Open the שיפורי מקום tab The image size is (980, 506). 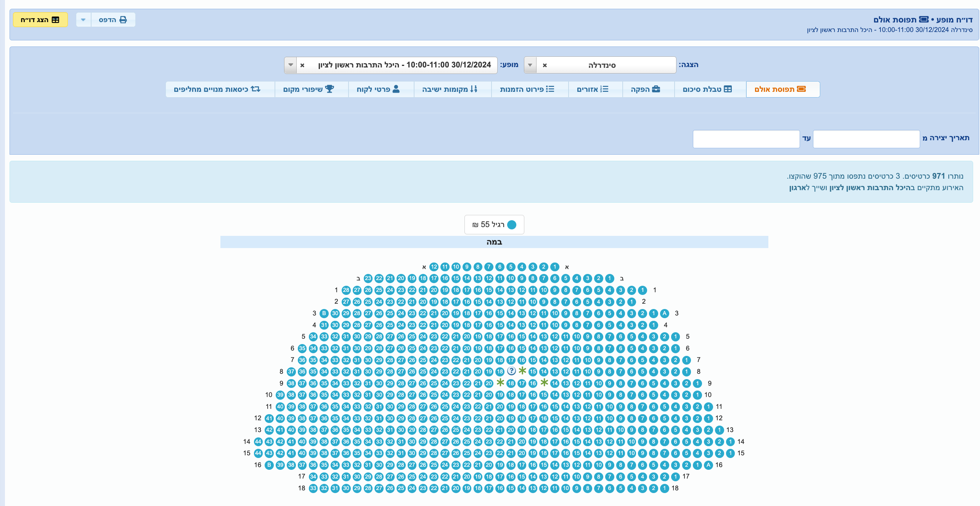coord(308,89)
